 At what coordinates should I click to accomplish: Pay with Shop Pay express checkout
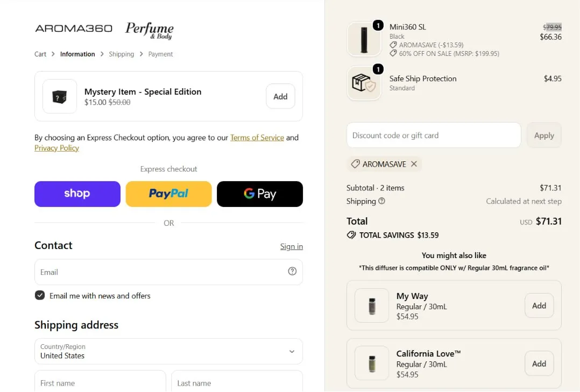[x=77, y=194]
